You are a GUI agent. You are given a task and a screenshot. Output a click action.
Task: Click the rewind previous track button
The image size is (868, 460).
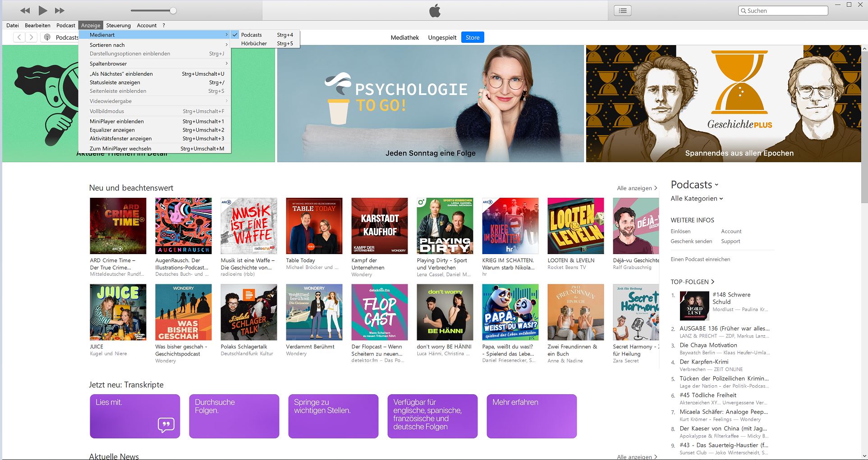tap(25, 10)
